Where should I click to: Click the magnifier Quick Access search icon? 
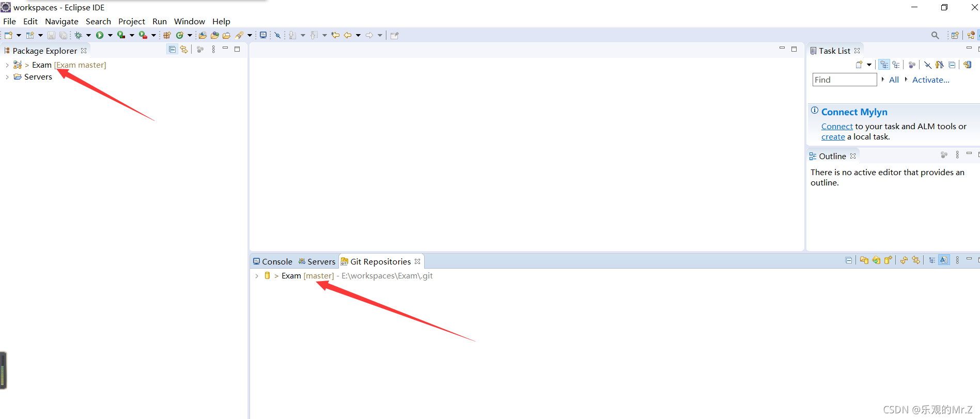pyautogui.click(x=935, y=35)
